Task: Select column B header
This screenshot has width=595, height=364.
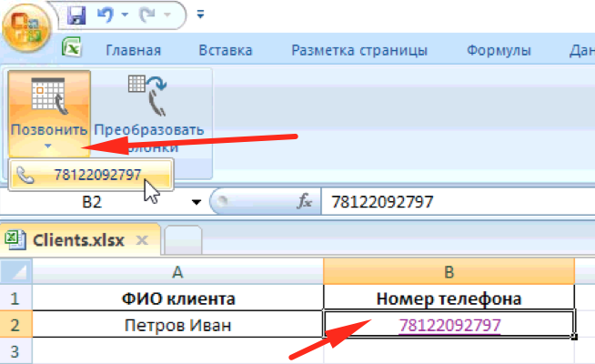Action: [x=449, y=272]
